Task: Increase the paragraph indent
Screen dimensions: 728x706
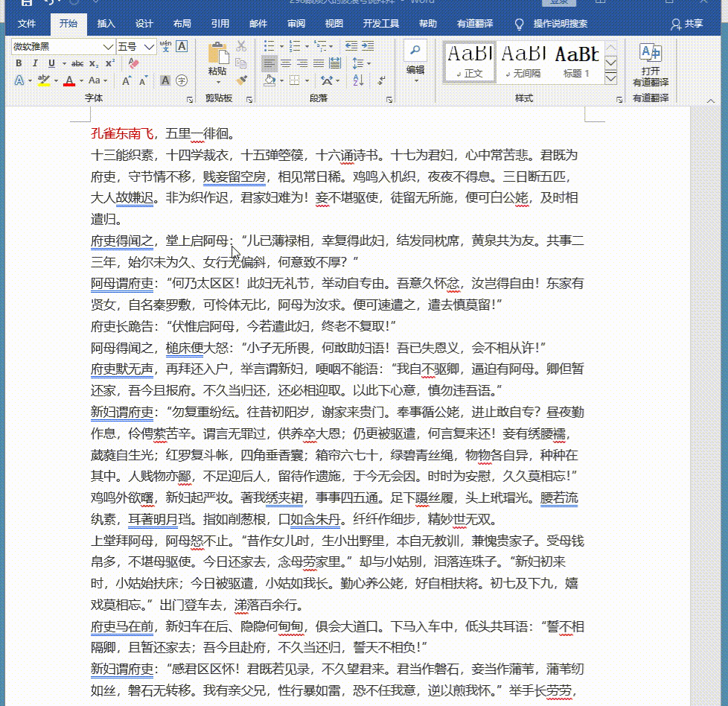Action: [x=368, y=46]
